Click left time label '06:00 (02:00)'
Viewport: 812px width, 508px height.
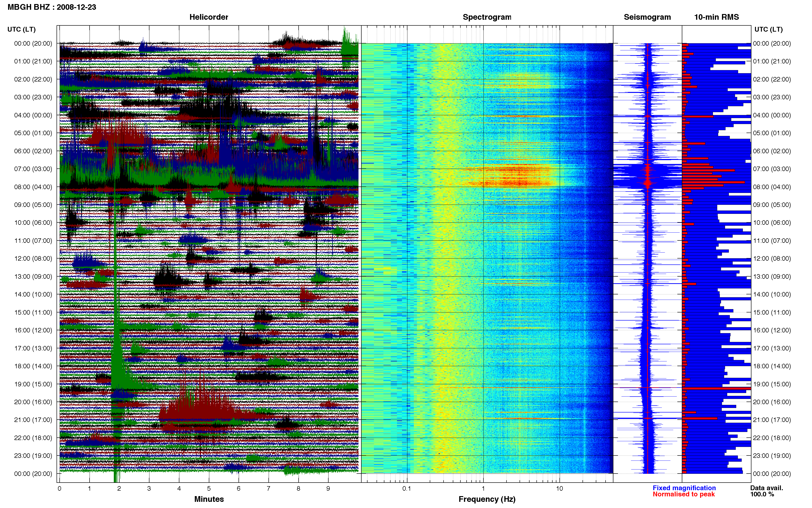click(x=33, y=151)
